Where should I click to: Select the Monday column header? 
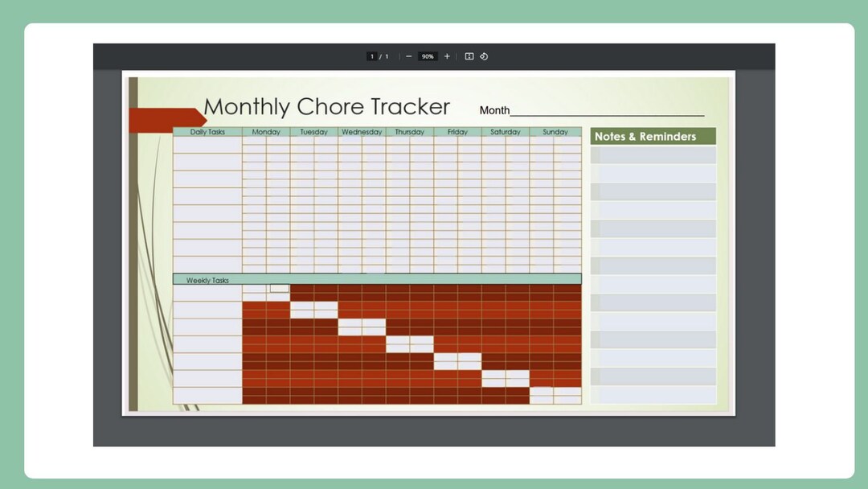266,132
